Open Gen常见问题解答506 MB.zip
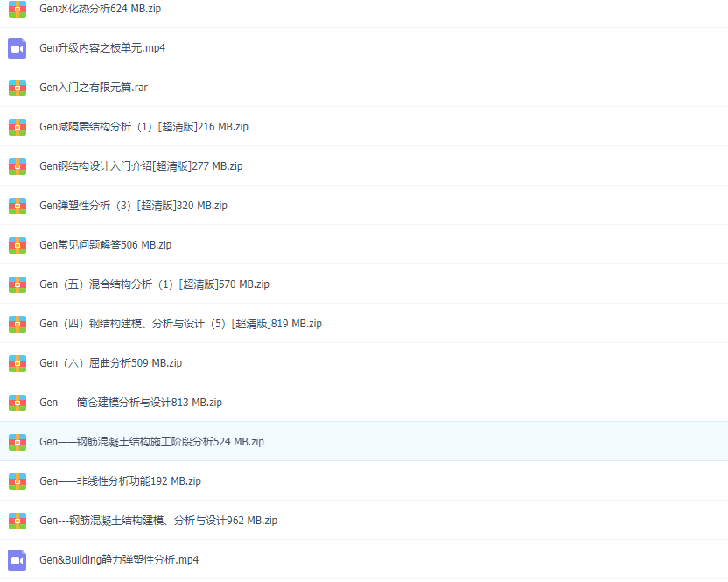The height and width of the screenshot is (582, 728). pos(105,245)
